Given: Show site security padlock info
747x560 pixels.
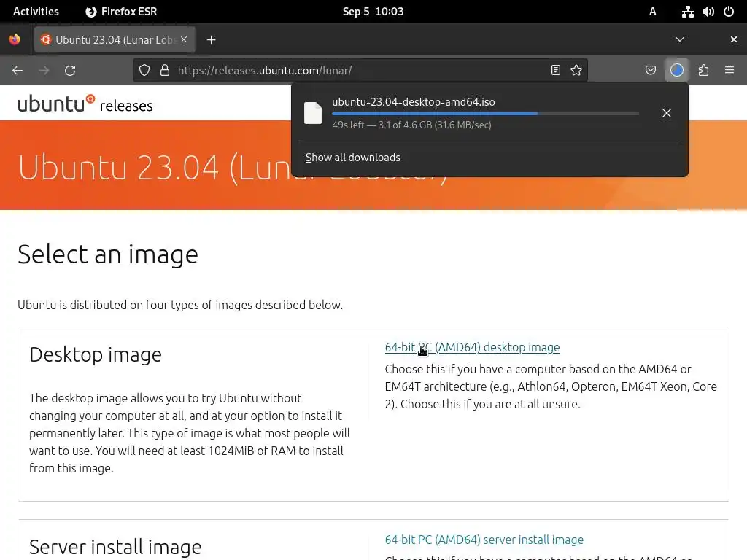Looking at the screenshot, I should [x=165, y=71].
